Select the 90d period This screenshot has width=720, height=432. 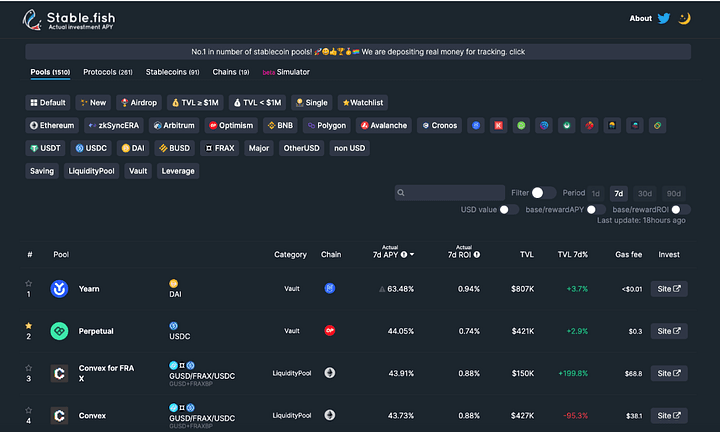pyautogui.click(x=674, y=193)
